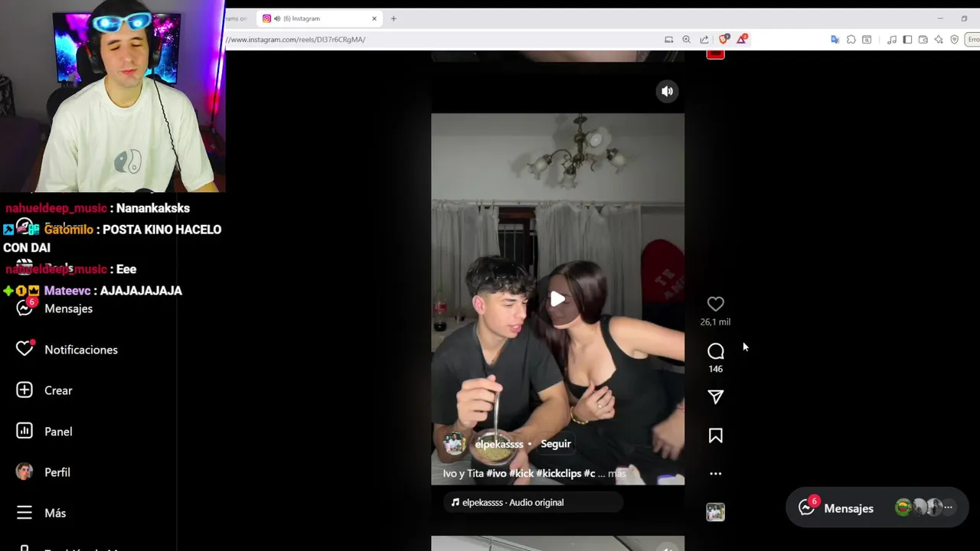Switch to the Instagram browser tab

coord(320,18)
